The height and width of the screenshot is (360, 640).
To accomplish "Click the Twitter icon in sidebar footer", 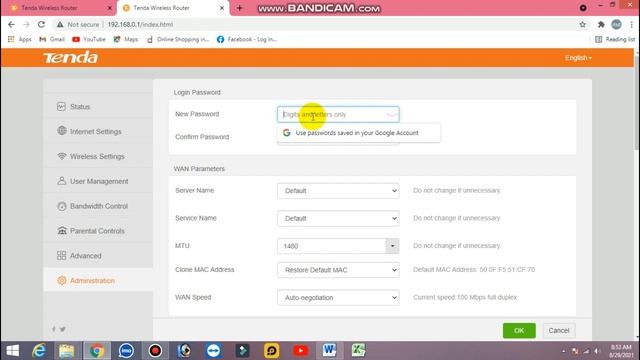I will (x=63, y=329).
